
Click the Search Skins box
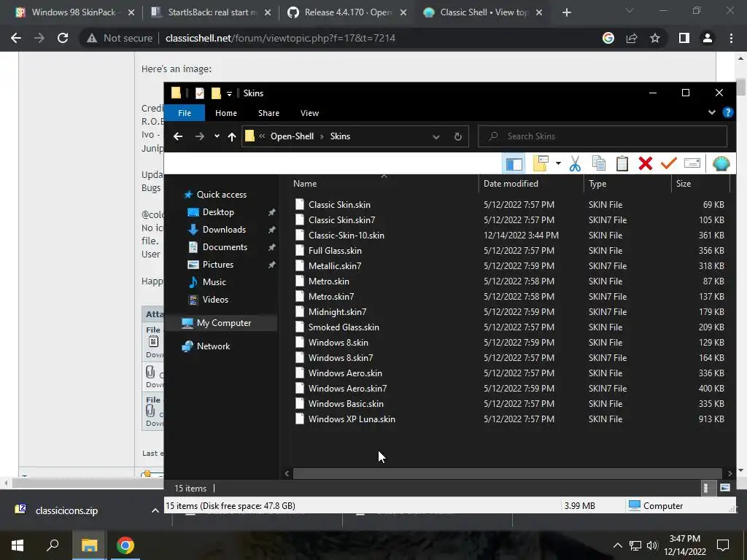click(603, 136)
